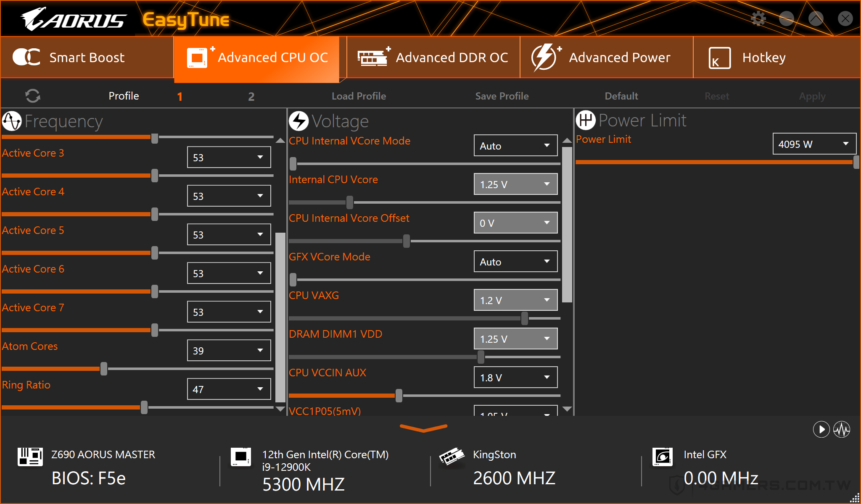This screenshot has height=504, width=861.
Task: Click the Power Limit slider handle
Action: [856, 162]
